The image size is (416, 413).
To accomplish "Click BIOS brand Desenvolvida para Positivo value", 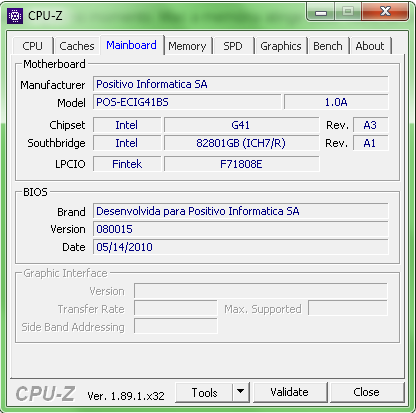I will tap(241, 211).
